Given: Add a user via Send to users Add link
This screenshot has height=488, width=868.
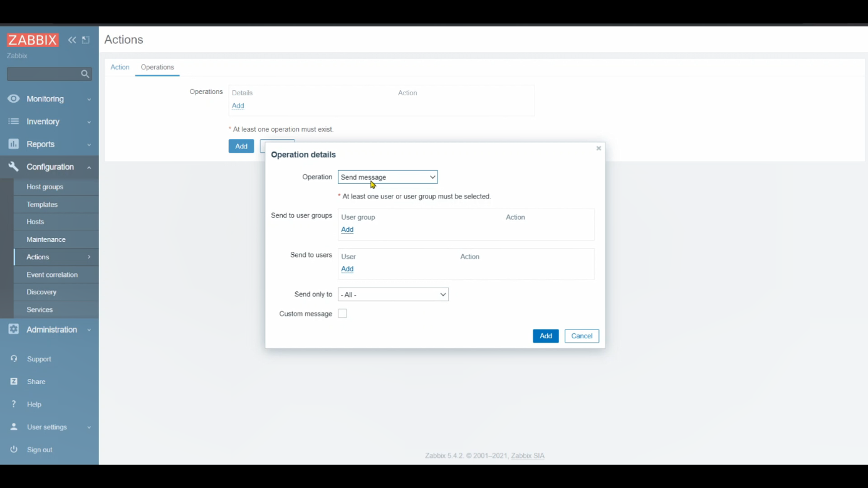Looking at the screenshot, I should (x=347, y=269).
